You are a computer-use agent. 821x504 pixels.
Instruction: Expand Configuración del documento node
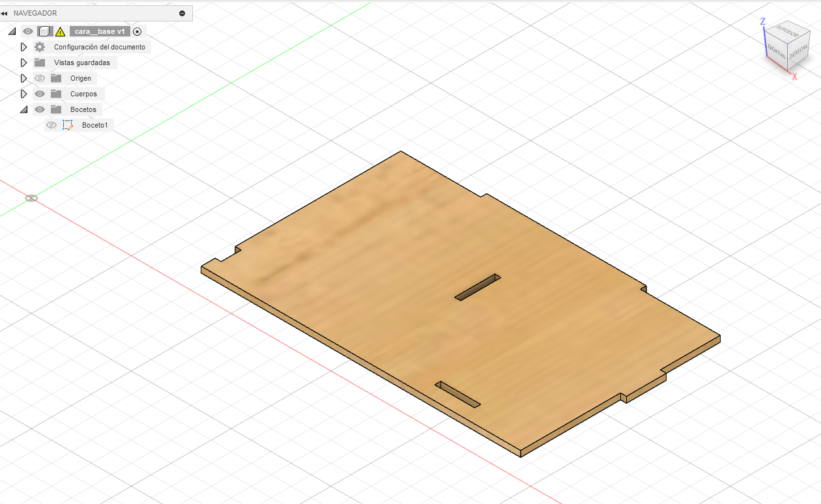(23, 47)
